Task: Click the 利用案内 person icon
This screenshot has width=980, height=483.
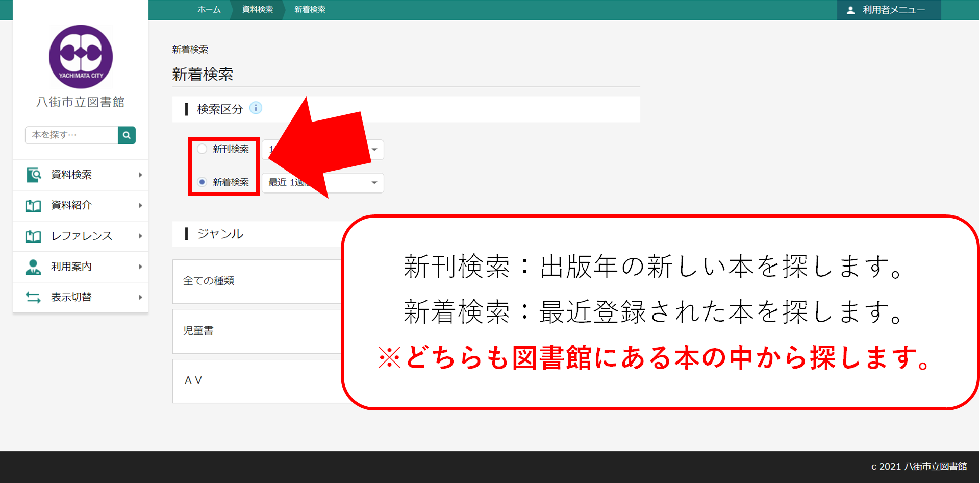Action: 34,267
